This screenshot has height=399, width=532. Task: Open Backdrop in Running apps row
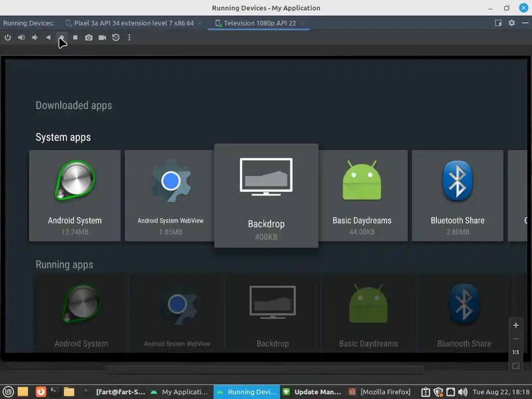pos(273,314)
